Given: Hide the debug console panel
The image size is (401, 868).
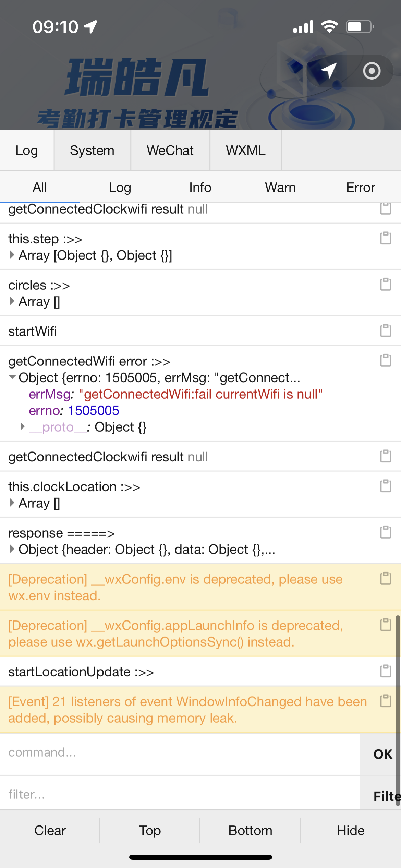Looking at the screenshot, I should pyautogui.click(x=351, y=831).
